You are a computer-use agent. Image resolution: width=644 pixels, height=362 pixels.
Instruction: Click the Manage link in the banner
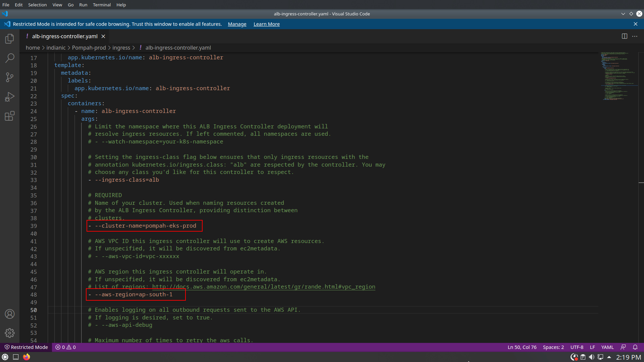pos(237,24)
